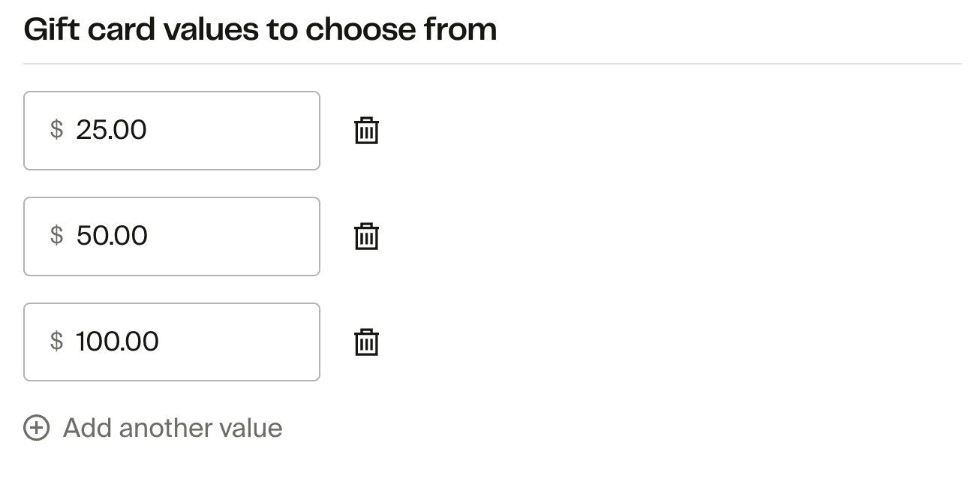
Task: Focus the 25.00 value input box
Action: 172,131
